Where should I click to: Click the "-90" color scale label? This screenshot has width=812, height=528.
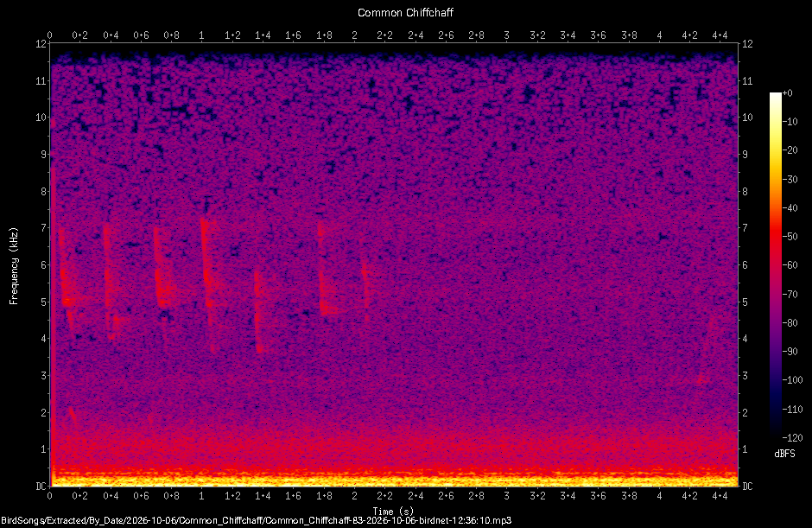790,352
